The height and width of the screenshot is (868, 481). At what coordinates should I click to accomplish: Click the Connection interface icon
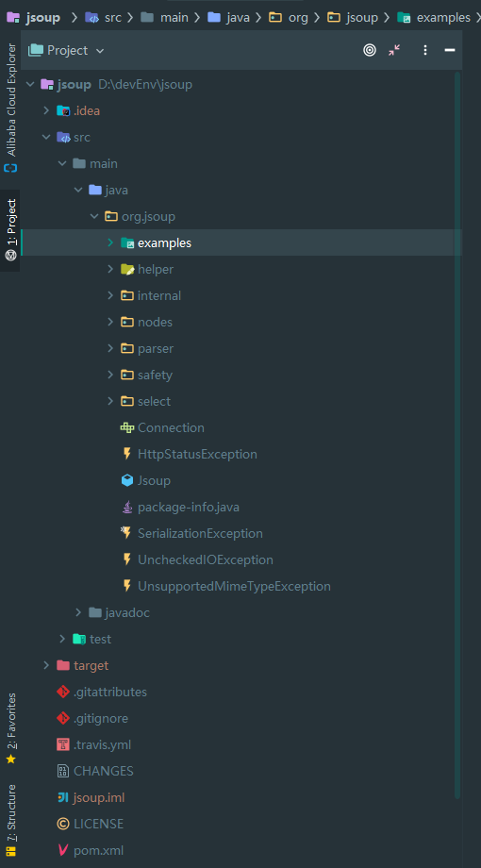pyautogui.click(x=127, y=427)
